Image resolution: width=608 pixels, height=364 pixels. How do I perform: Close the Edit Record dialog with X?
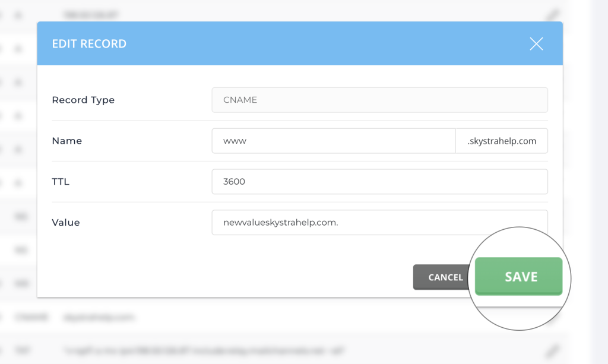point(536,44)
